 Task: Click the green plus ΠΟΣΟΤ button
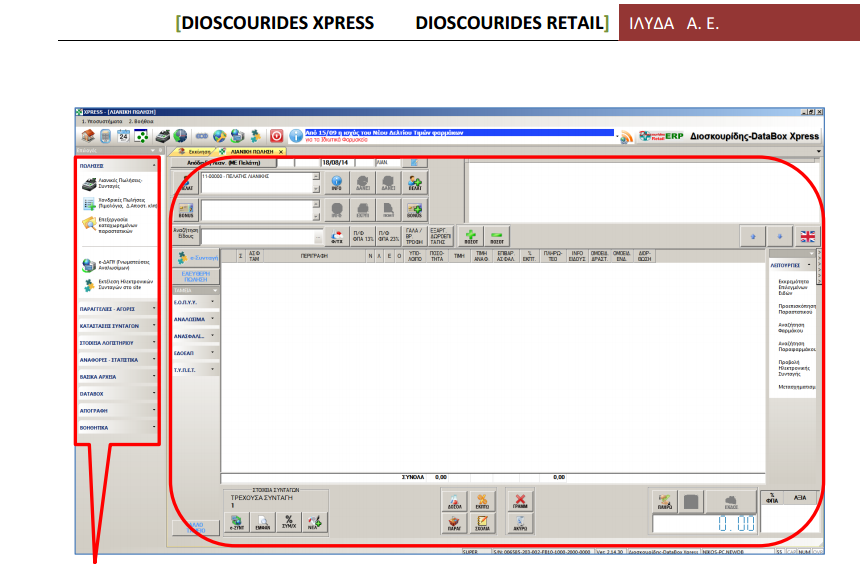[471, 237]
